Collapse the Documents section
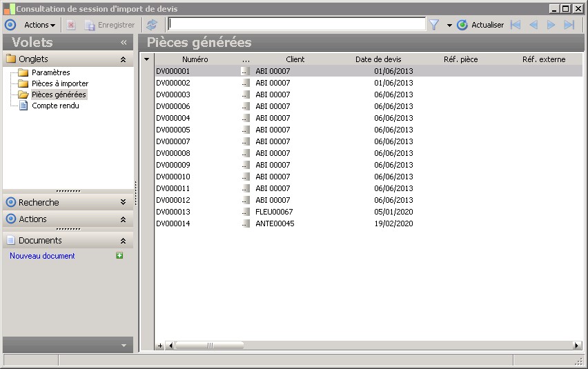588x369 pixels. [123, 241]
